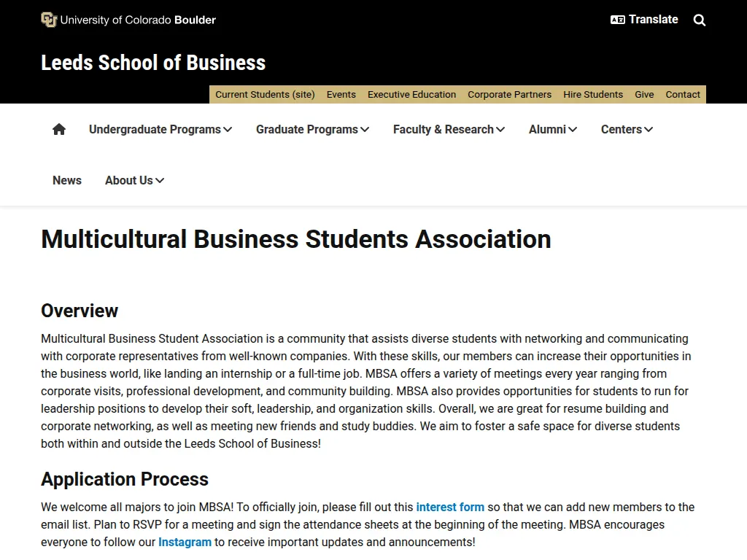Expand Undergraduate Programs menu chevron
The height and width of the screenshot is (560, 747).
tap(228, 130)
